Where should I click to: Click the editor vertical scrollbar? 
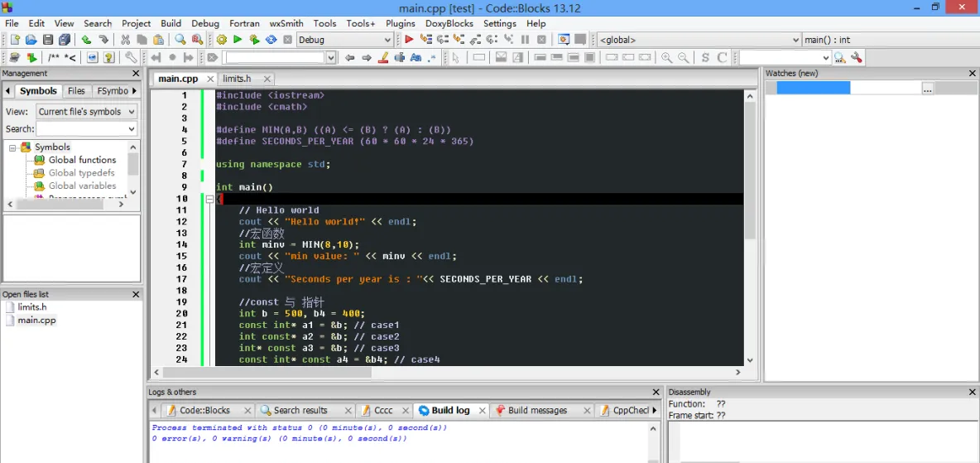click(750, 169)
